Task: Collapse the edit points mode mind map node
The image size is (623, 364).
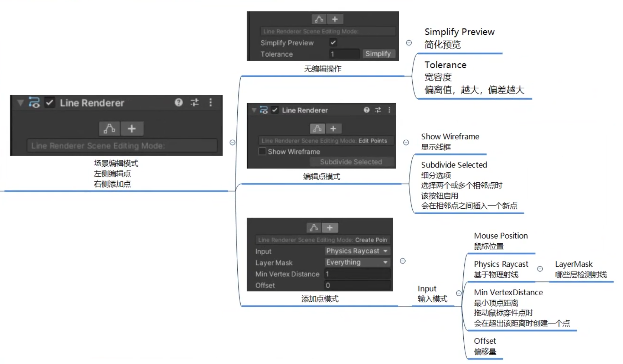Action: click(x=406, y=142)
